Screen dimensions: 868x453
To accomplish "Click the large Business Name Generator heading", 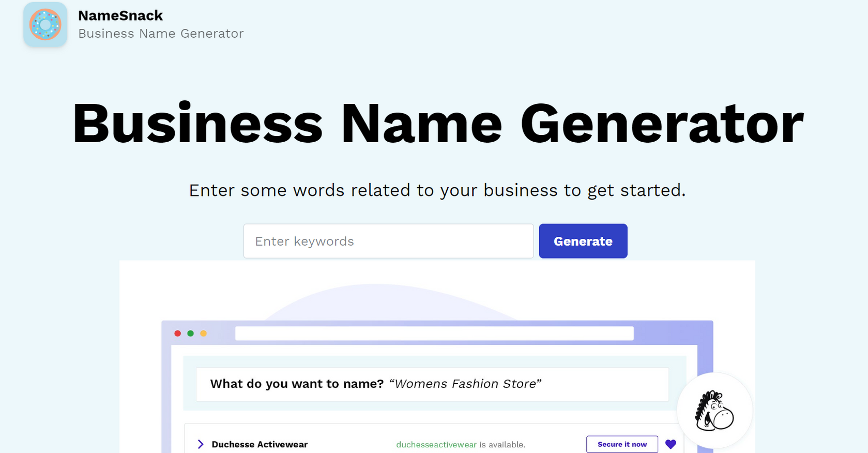I will pos(438,124).
